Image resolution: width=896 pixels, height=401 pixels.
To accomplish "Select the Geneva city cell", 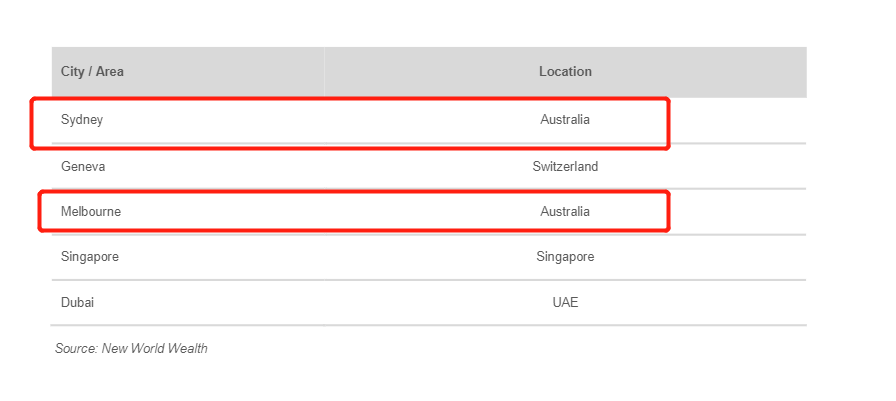I will pos(83,167).
